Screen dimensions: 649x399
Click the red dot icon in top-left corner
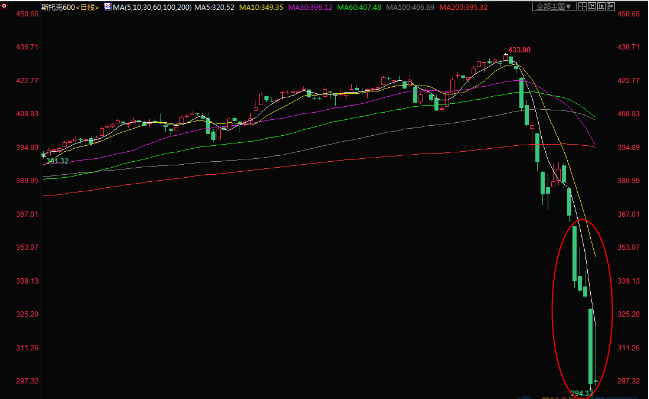pos(4,5)
